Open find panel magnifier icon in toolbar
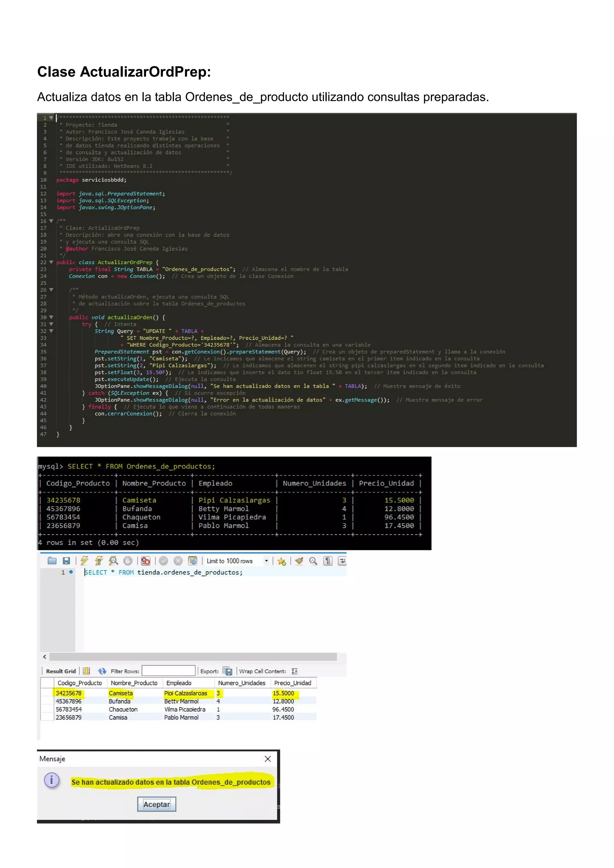The image size is (614, 868). click(313, 561)
